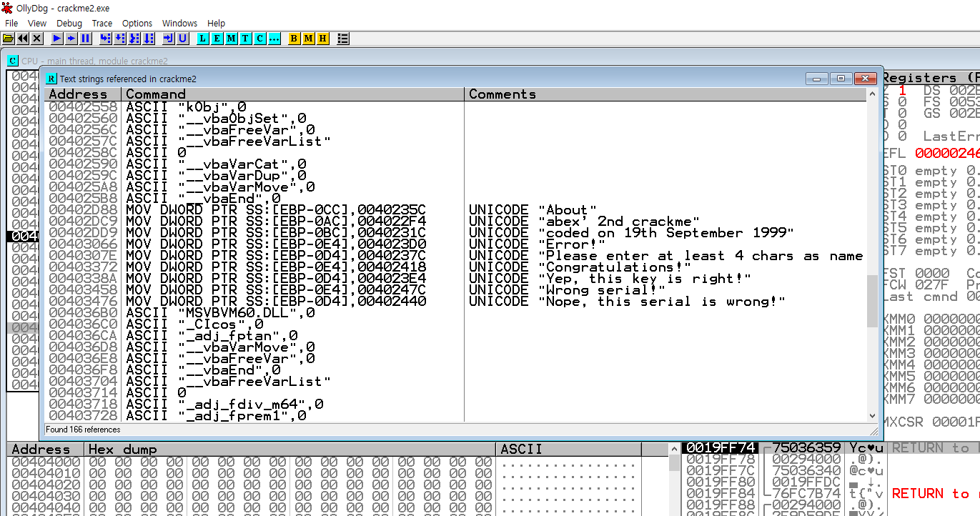Show Threads window with T icon
This screenshot has height=516, width=980.
[x=246, y=38]
